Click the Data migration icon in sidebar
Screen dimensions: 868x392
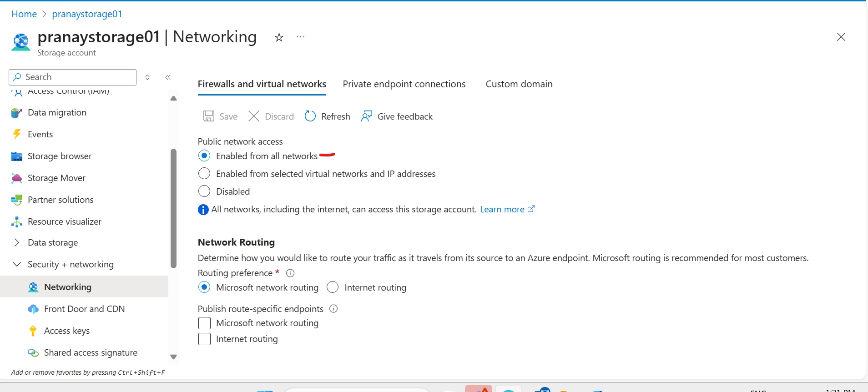pos(17,113)
